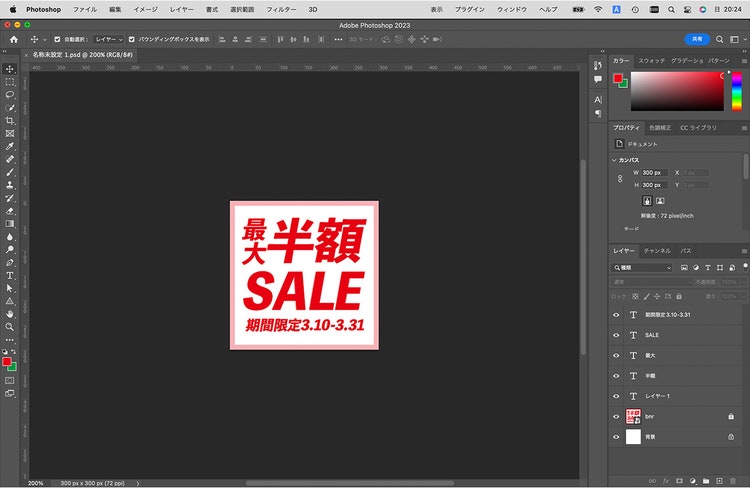Image resolution: width=750 pixels, height=488 pixels.
Task: Select the Zoom tool
Action: (x=10, y=327)
